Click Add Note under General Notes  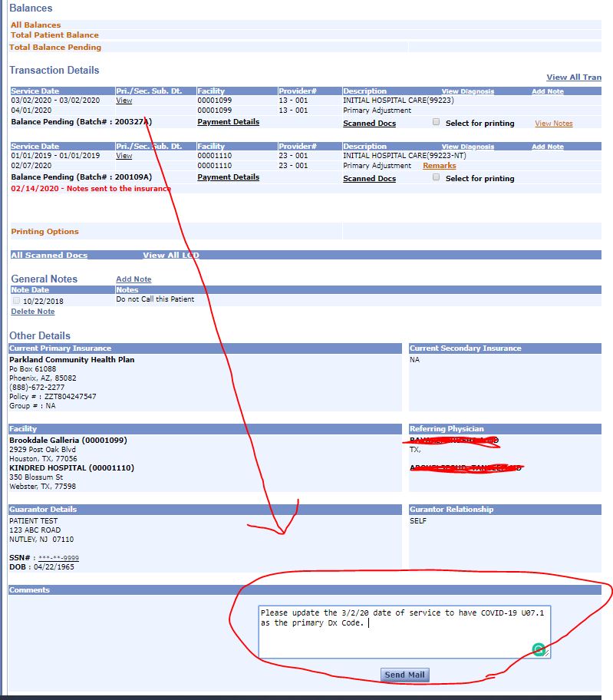pos(133,279)
